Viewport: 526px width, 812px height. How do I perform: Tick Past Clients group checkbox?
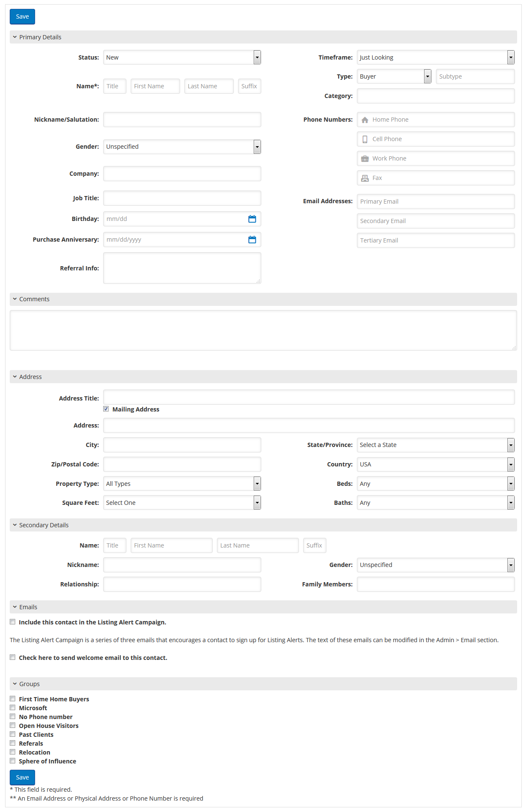(13, 734)
